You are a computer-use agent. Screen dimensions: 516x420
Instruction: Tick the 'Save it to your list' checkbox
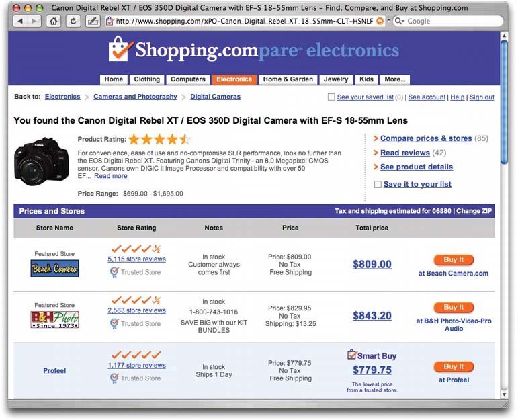pyautogui.click(x=378, y=184)
